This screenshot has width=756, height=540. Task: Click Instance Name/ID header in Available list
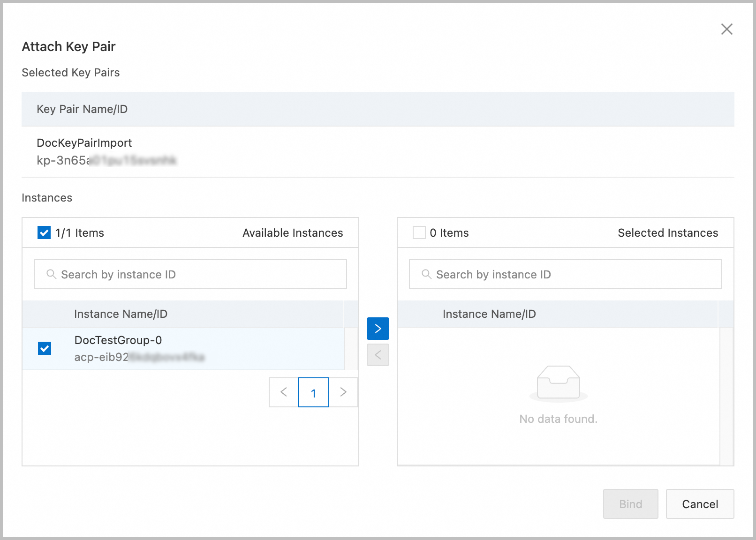(121, 314)
